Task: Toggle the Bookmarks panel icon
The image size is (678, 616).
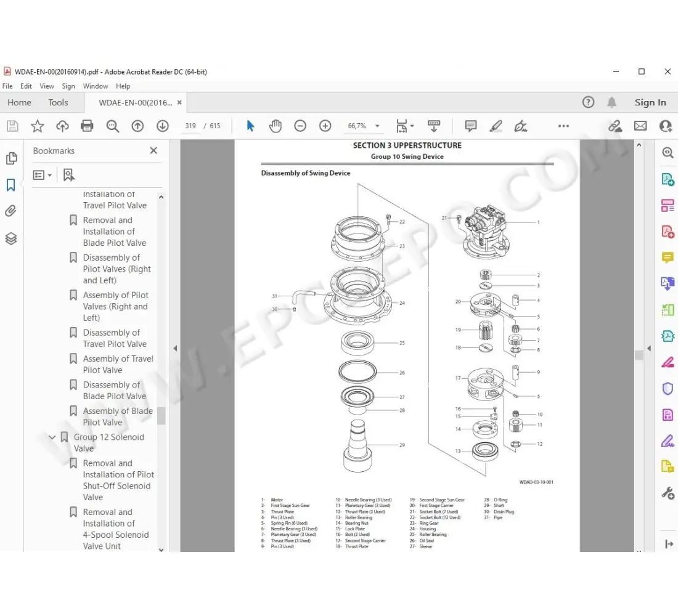Action: pos(11,185)
